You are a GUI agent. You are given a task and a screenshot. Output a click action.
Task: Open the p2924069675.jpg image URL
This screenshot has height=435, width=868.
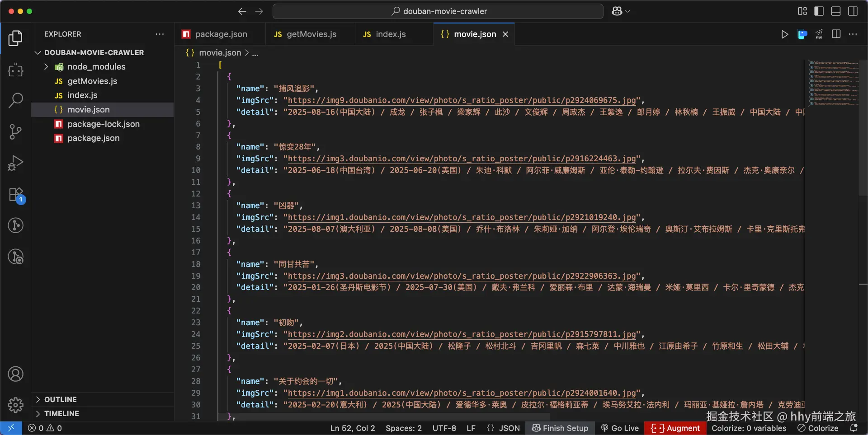462,100
